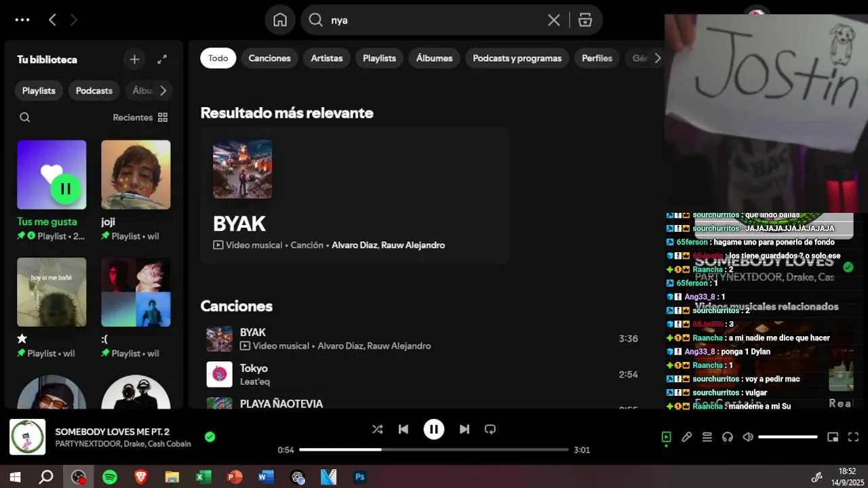Viewport: 868px width, 488px height.
Task: Show more search filter chips
Action: point(657,58)
